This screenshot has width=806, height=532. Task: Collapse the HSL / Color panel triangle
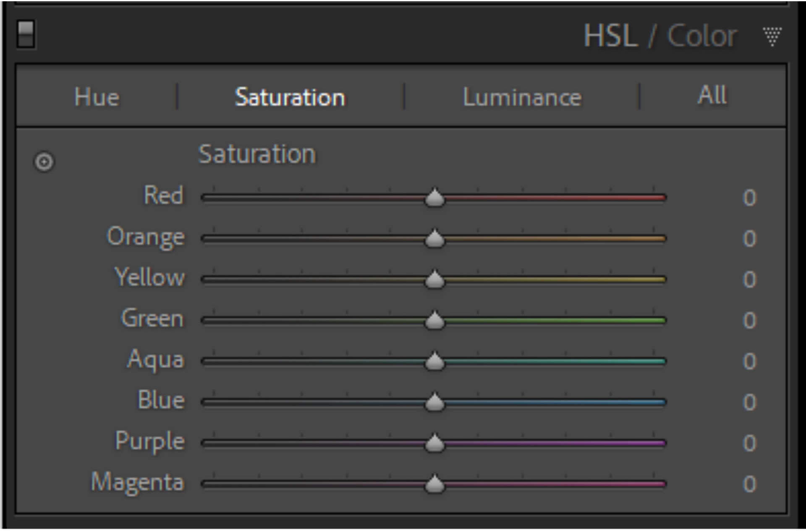[772, 36]
